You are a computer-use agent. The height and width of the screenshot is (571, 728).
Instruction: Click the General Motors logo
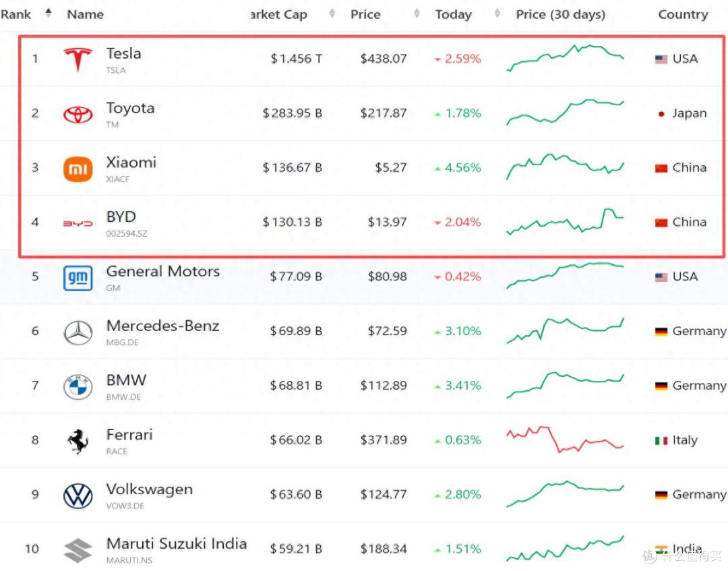tap(78, 278)
